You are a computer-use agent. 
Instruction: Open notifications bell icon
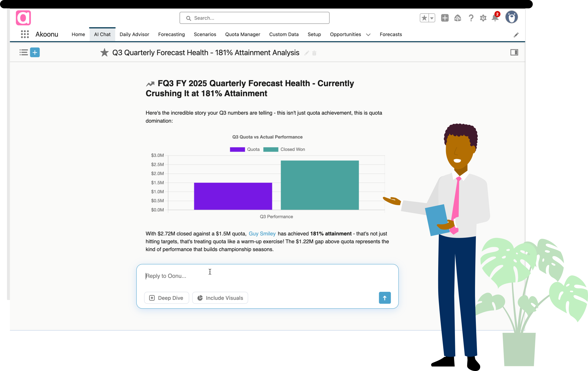point(495,18)
